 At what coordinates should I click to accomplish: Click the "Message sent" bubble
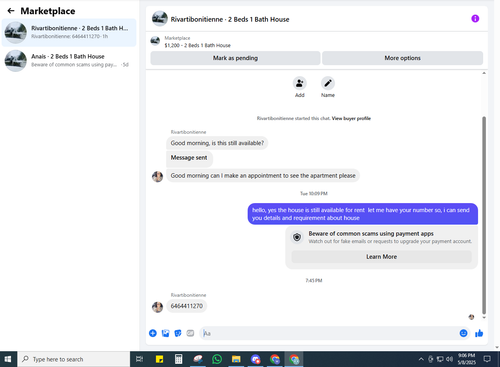189,158
